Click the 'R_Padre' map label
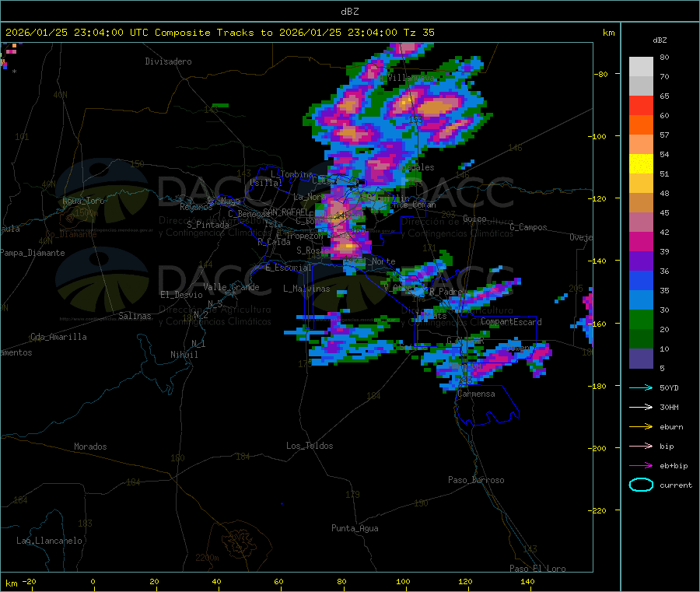Image resolution: width=700 pixels, height=592 pixels. [446, 292]
